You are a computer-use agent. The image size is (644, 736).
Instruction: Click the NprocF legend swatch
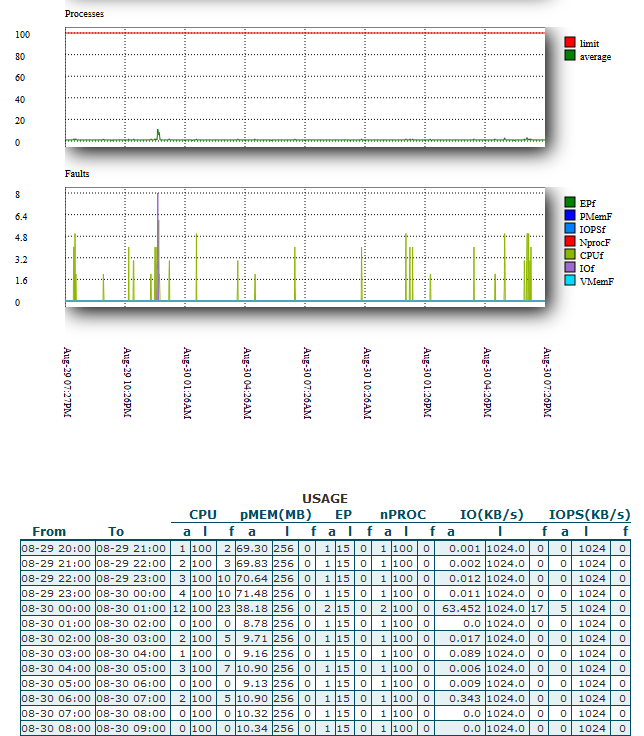click(x=570, y=242)
